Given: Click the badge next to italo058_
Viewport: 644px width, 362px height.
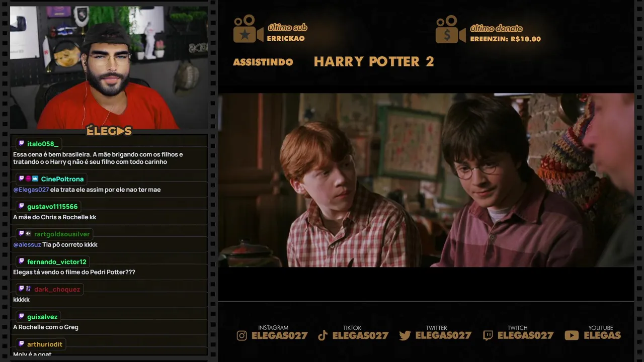Looking at the screenshot, I should click(x=22, y=144).
